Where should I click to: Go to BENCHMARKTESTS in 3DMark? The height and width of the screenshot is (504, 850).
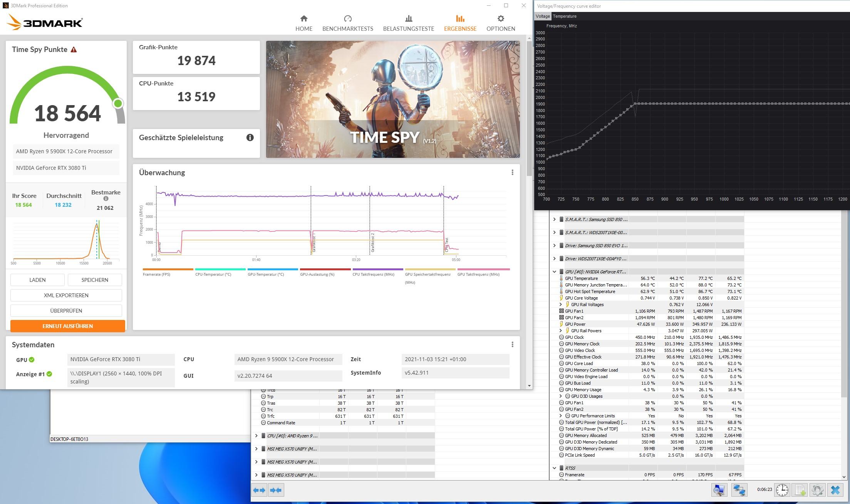(x=347, y=23)
